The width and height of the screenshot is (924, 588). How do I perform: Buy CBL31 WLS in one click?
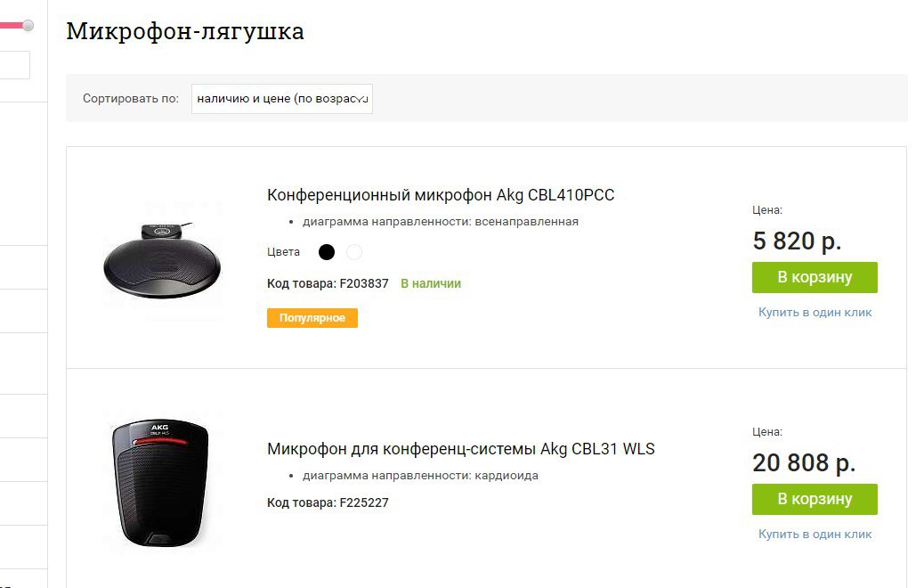(815, 534)
